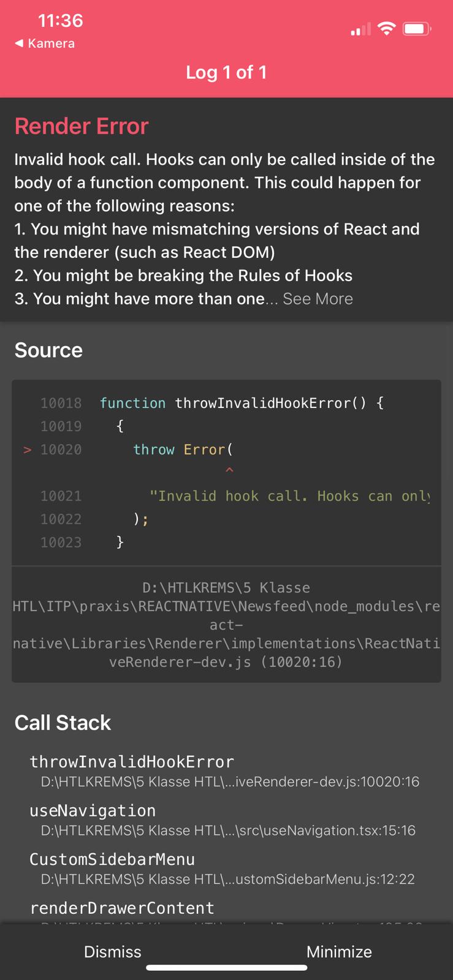Screen dimensions: 453x980
Task: Tap the Log 1 of 1 header
Action: point(226,72)
